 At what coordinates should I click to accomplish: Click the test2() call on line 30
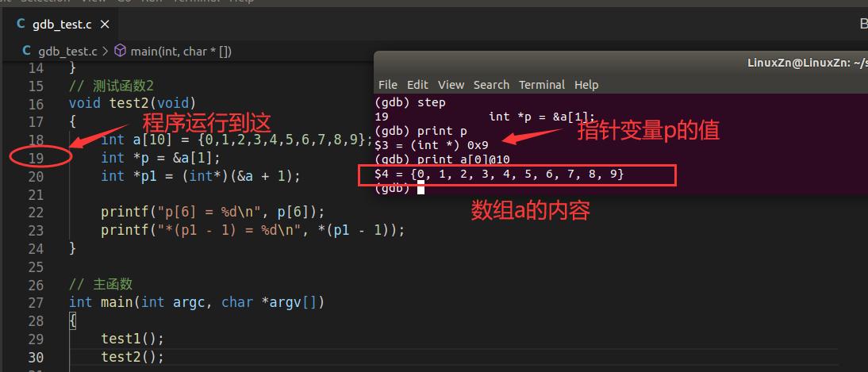132,357
